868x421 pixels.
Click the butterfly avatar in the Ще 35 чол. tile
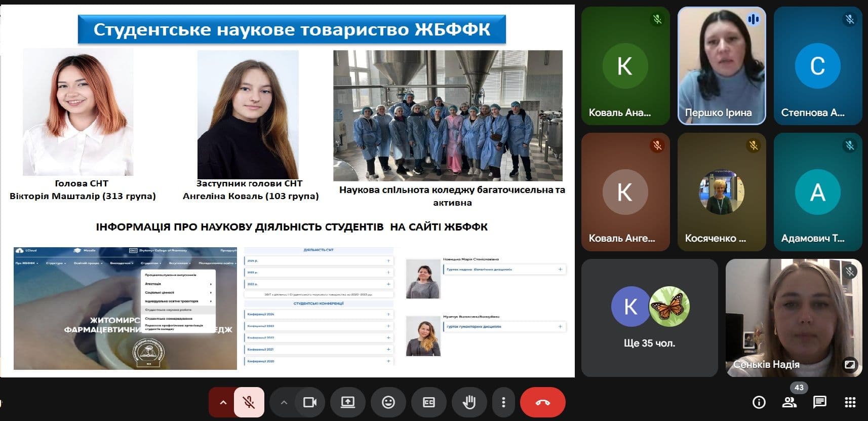(669, 307)
